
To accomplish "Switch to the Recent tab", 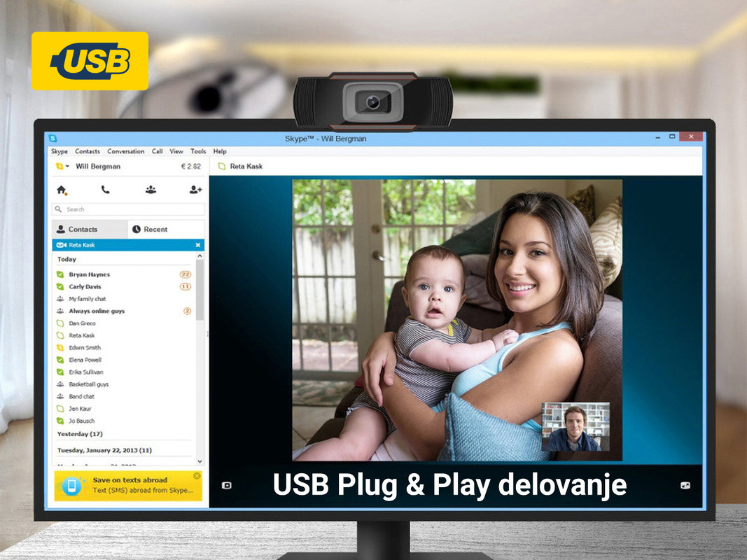I will tap(166, 230).
